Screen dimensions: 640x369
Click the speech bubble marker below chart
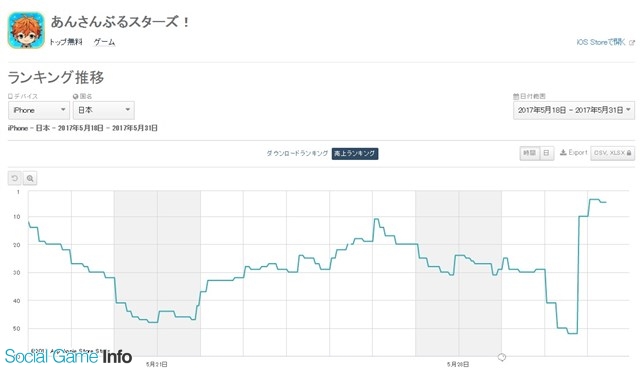pyautogui.click(x=502, y=358)
